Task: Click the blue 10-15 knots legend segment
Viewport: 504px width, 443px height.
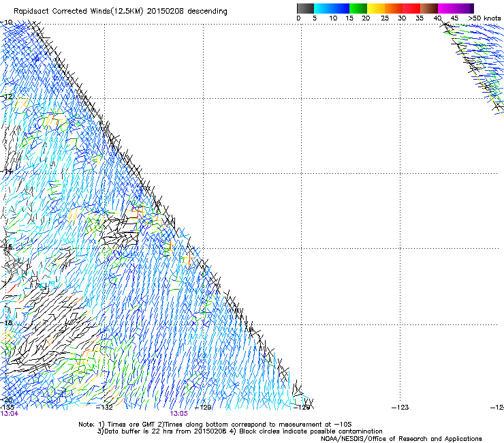Action: (x=341, y=8)
